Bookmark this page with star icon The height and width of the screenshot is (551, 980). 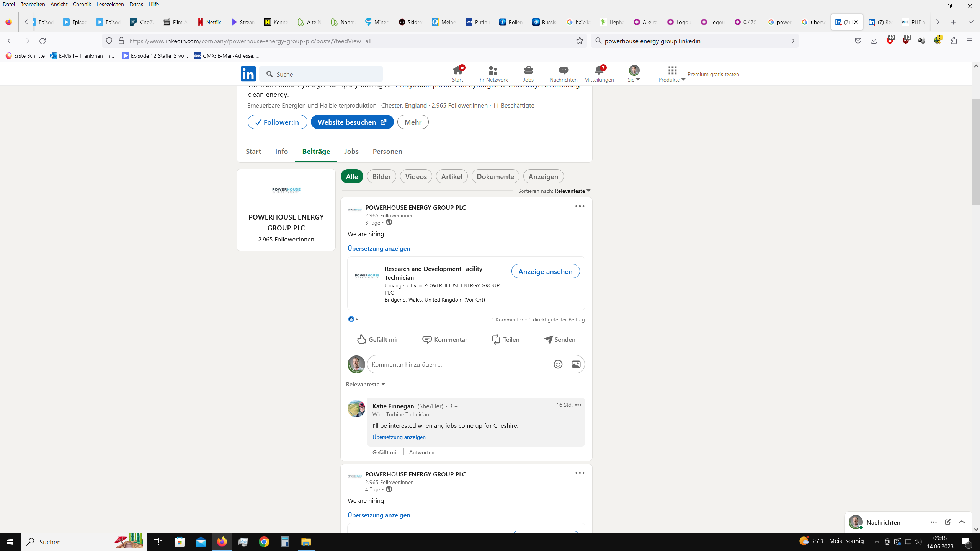[x=580, y=41]
